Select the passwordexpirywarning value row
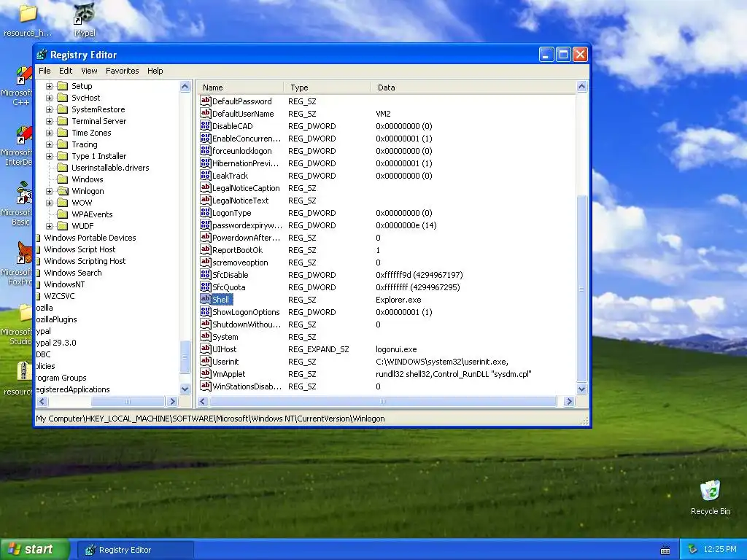This screenshot has width=747, height=560. (x=387, y=225)
